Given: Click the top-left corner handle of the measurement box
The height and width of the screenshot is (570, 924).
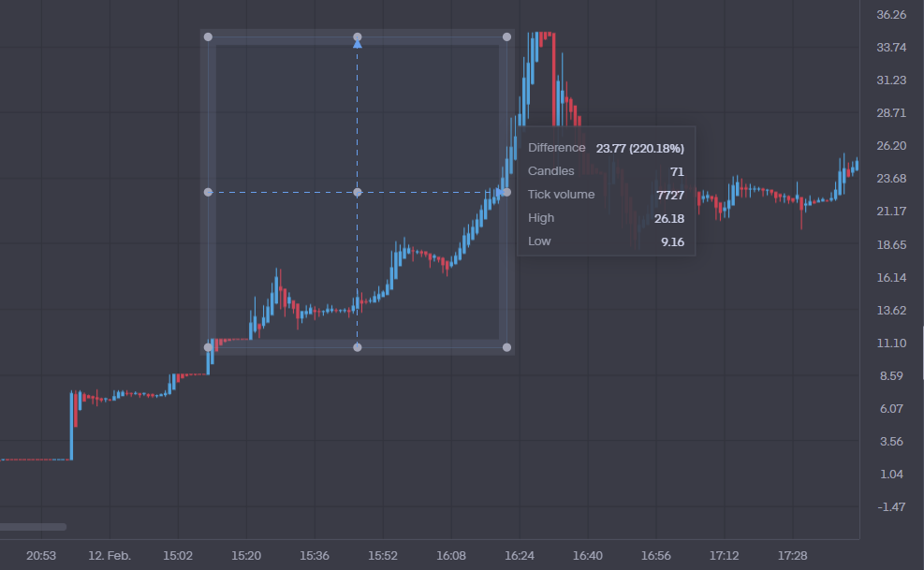Looking at the screenshot, I should coord(208,37).
